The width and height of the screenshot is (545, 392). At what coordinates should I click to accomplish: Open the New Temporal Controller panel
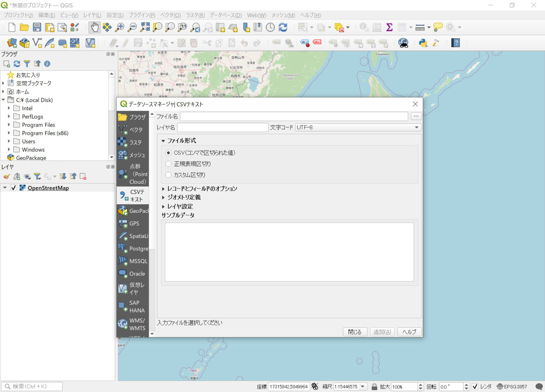click(x=270, y=27)
